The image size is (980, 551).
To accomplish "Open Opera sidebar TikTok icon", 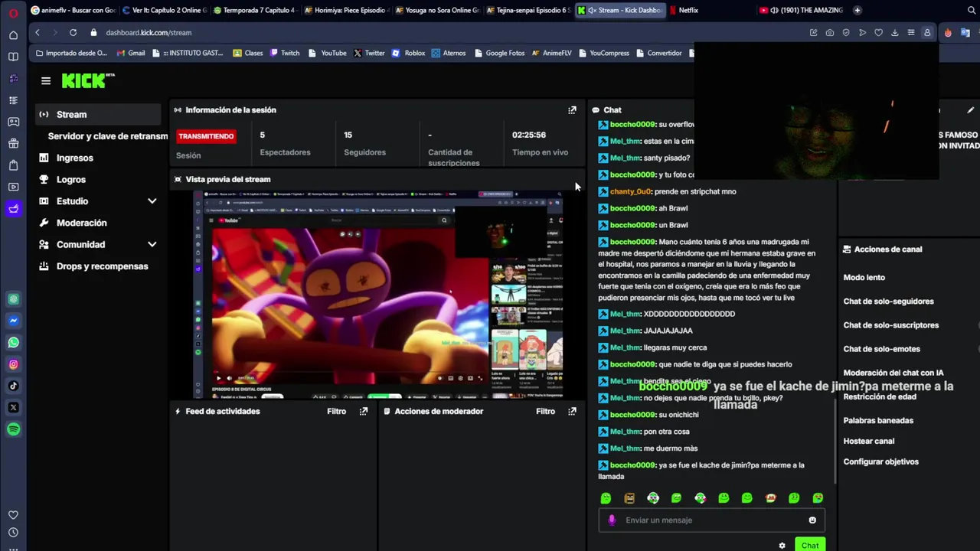I will [13, 386].
